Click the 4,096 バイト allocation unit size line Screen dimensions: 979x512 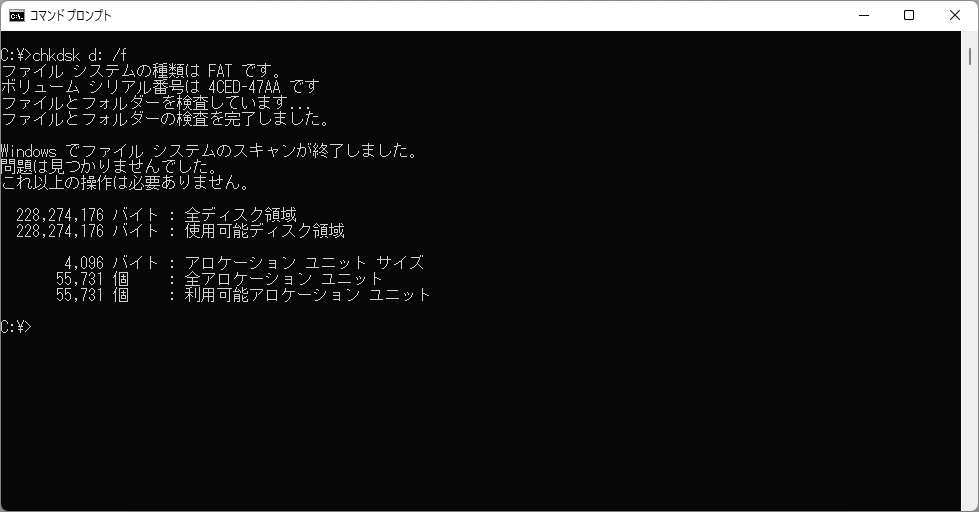[244, 262]
